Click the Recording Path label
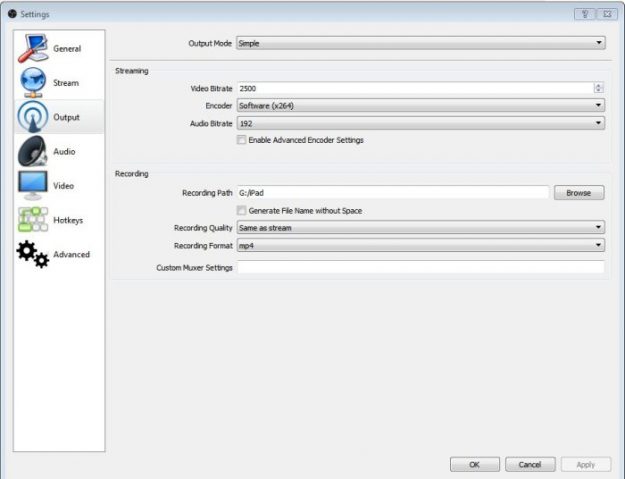 pyautogui.click(x=207, y=193)
